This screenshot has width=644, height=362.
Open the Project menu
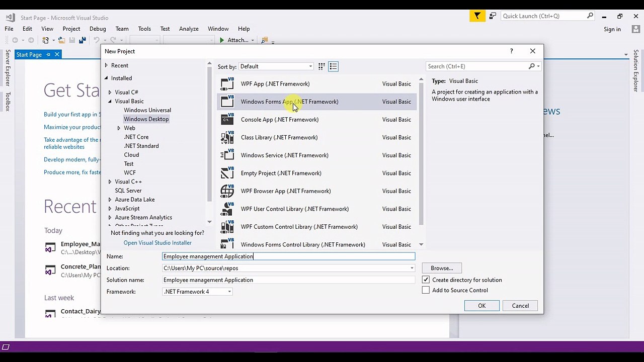coord(71,29)
